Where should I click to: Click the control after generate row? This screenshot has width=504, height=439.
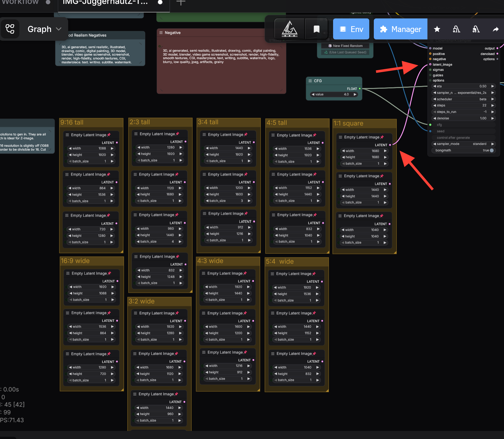tap(464, 138)
